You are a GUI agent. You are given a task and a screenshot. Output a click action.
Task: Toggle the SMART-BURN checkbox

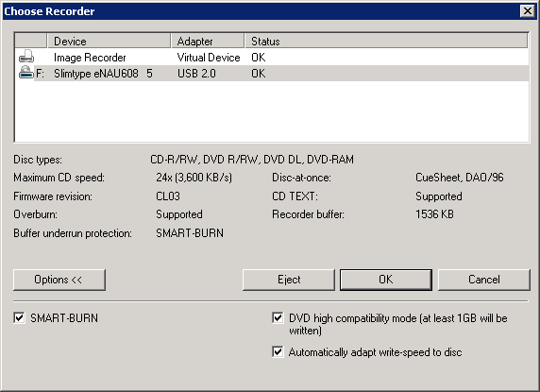[x=19, y=317]
